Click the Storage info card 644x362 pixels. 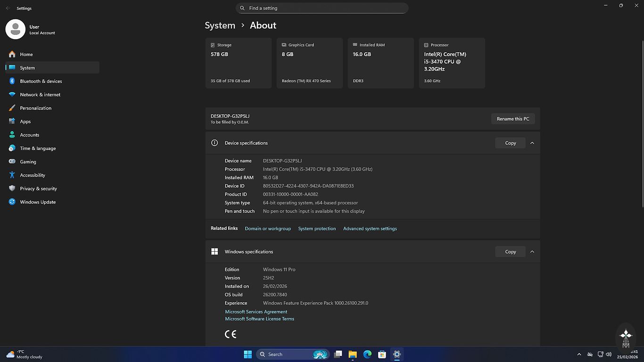(239, 63)
